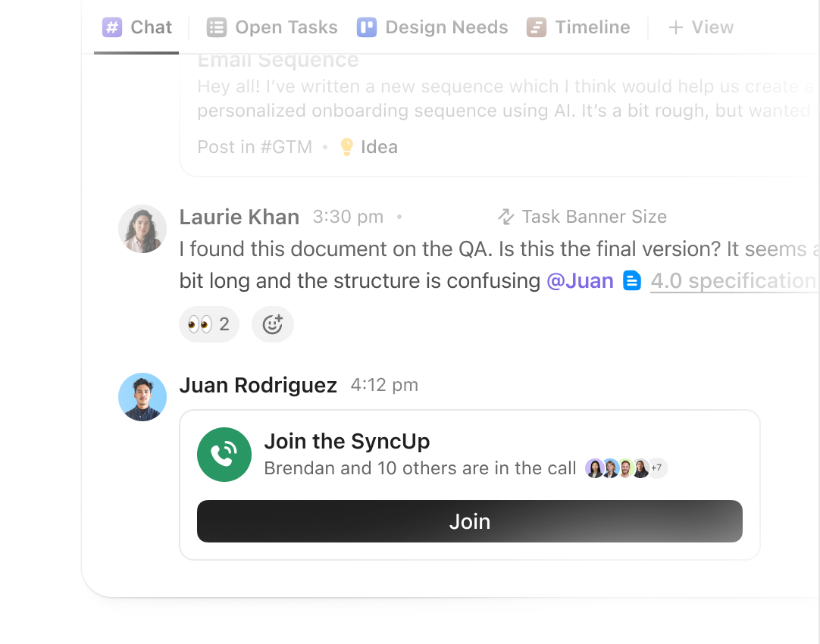Open the document icon beside the @Juan mention
The image size is (820, 644).
[631, 280]
